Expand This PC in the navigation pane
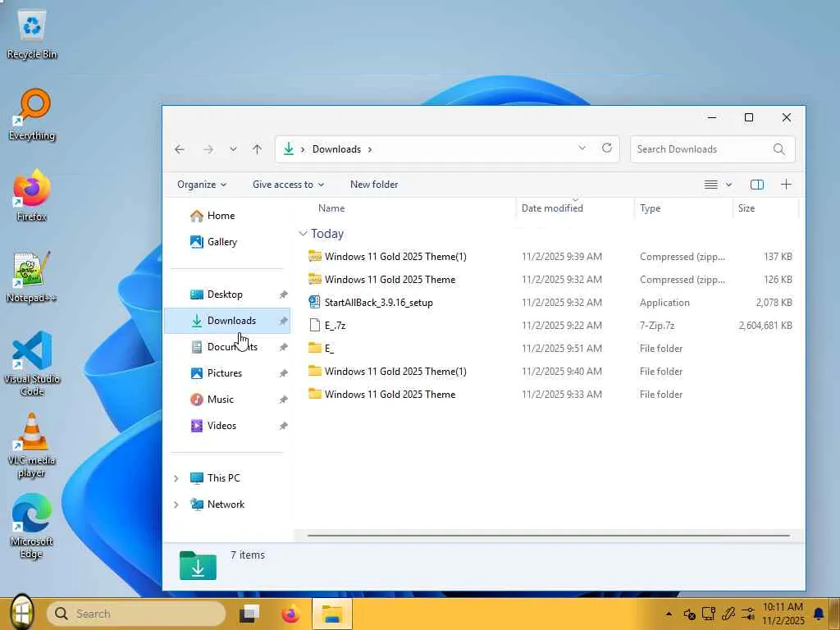Image resolution: width=840 pixels, height=630 pixels. tap(176, 478)
